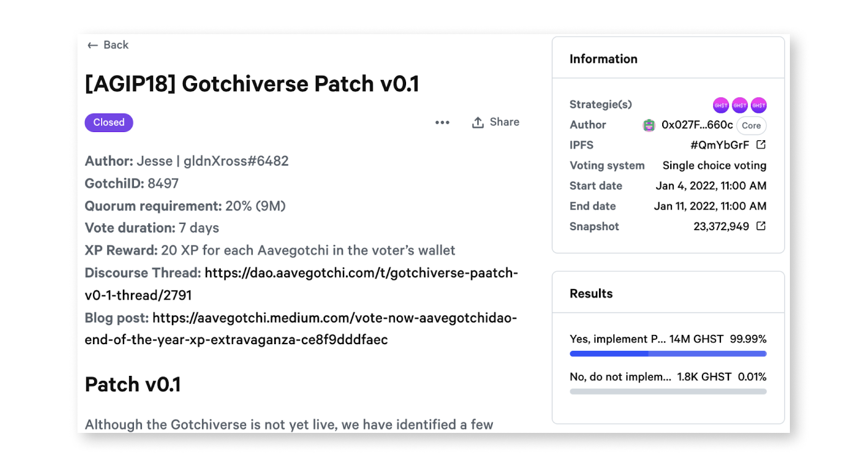The height and width of the screenshot is (467, 868).
Task: Click the Start date Jan 4, 2022 value
Action: pos(711,186)
